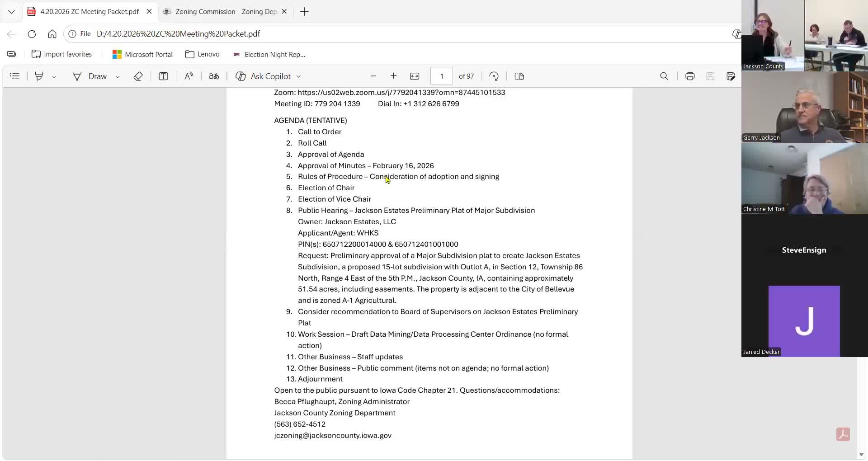Save the PDF document
Screen dimensions: 868x461
pos(710,76)
